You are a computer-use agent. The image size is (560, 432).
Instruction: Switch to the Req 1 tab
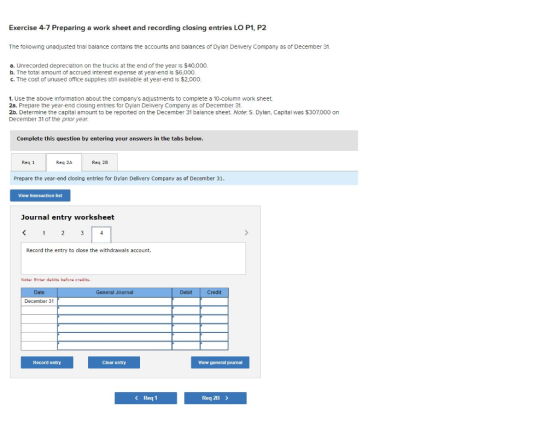(28, 162)
